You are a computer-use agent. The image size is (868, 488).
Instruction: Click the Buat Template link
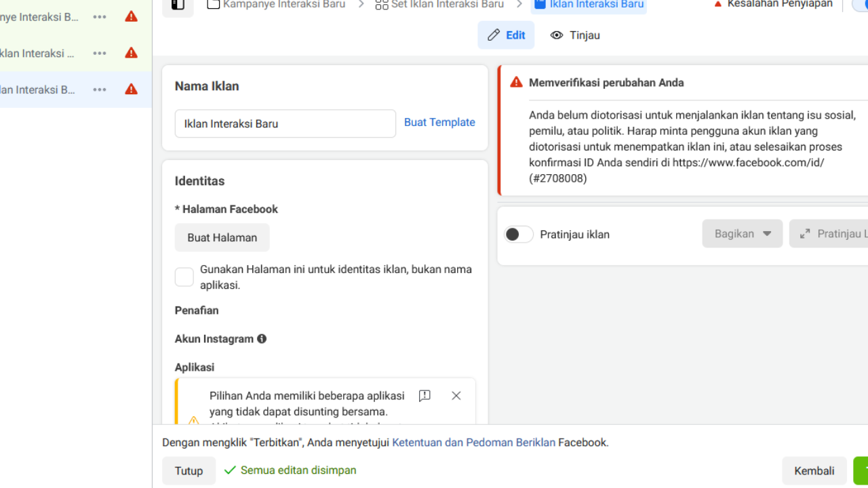pos(439,123)
